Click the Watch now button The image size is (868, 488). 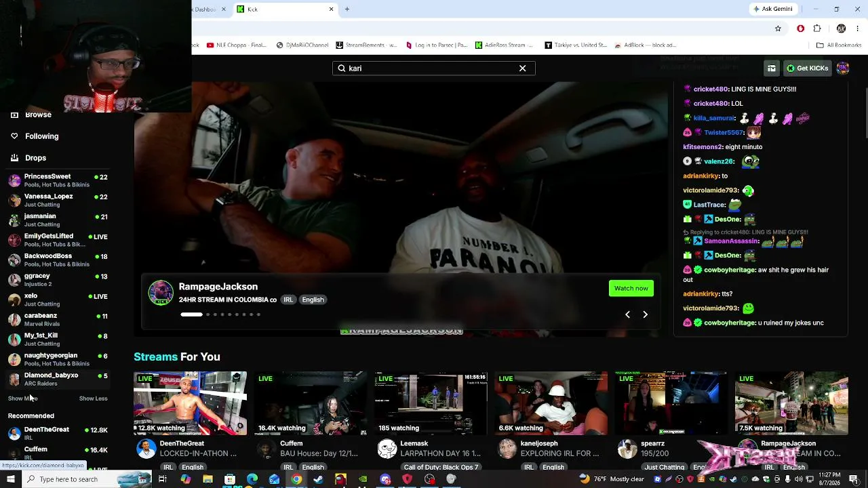[631, 288]
